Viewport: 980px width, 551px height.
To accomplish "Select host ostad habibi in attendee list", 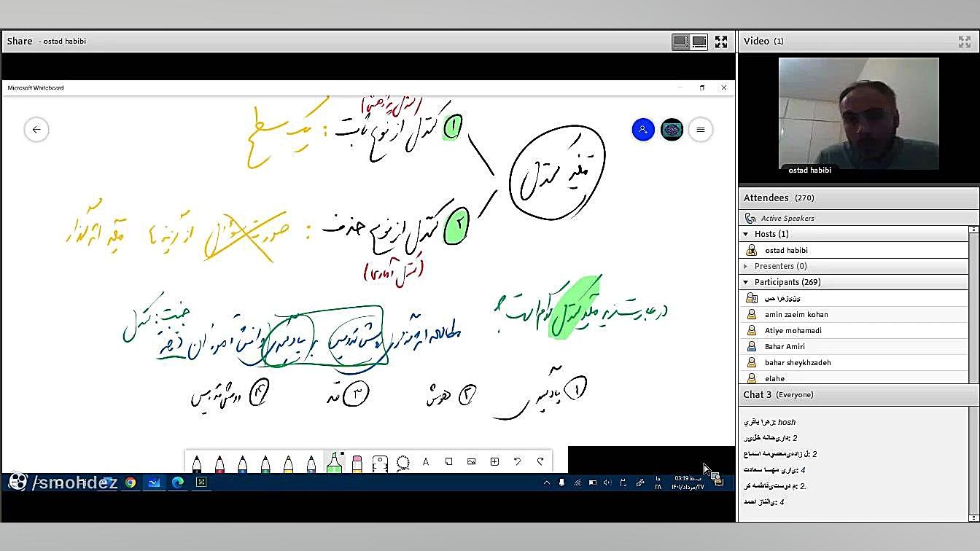I will [x=854, y=250].
